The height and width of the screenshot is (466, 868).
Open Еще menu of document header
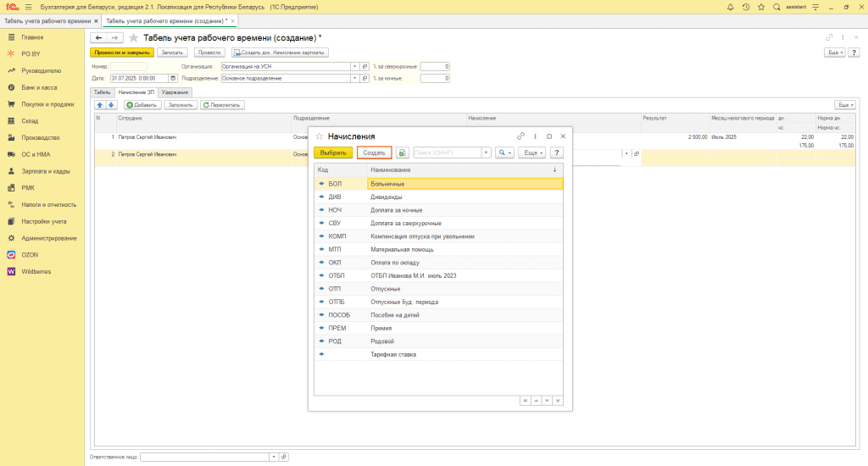click(835, 53)
